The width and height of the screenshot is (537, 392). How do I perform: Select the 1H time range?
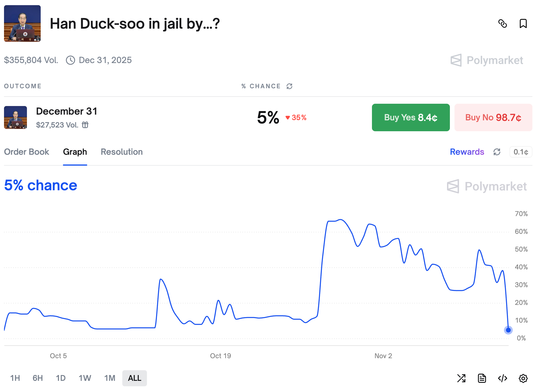click(x=15, y=378)
